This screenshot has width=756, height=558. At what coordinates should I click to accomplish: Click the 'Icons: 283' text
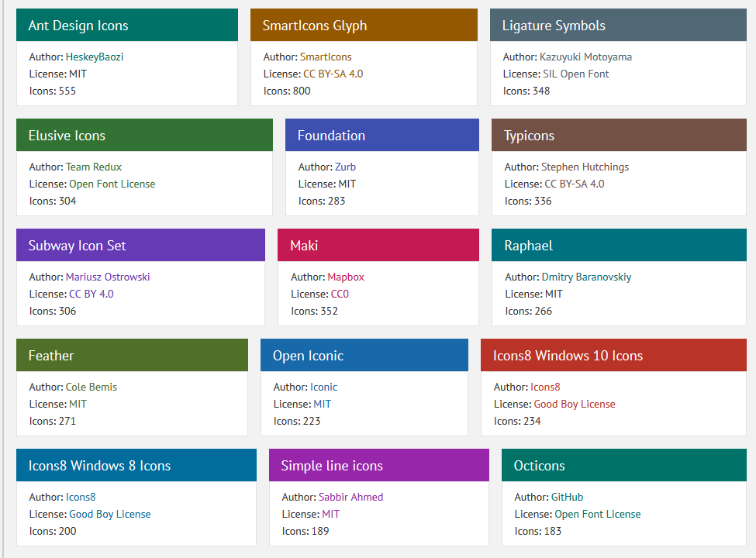tap(322, 201)
